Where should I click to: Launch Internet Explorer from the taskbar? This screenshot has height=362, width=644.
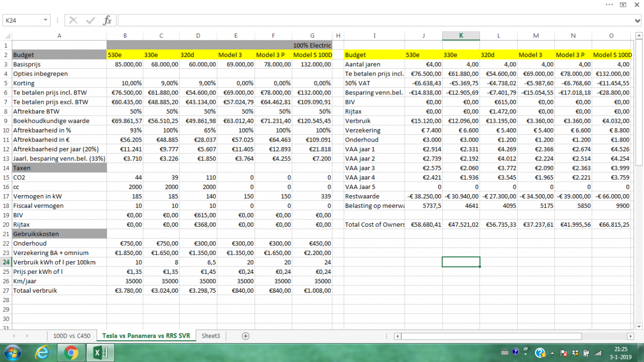[43, 353]
